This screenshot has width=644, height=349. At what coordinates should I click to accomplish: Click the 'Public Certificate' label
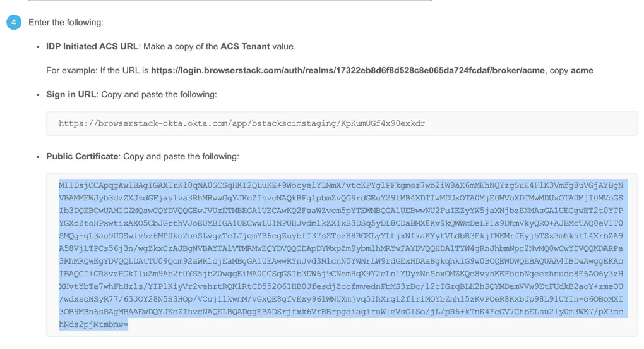[x=82, y=156]
